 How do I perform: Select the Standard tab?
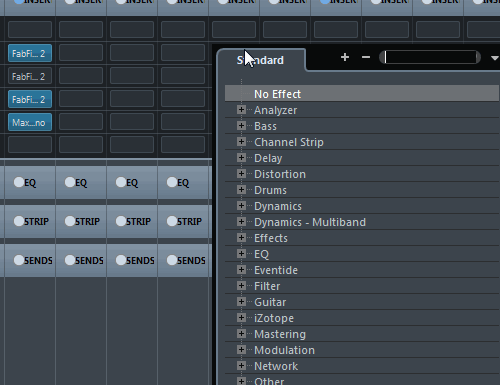(260, 60)
